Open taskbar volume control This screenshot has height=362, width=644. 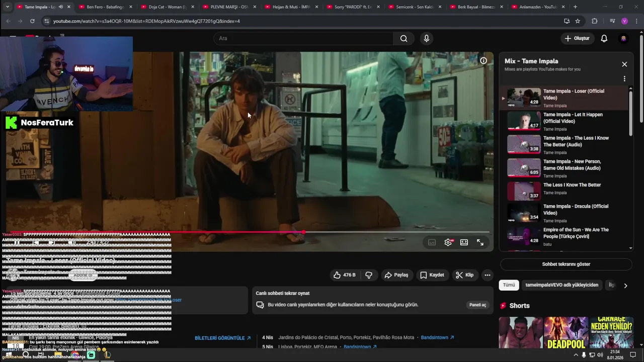(x=600, y=355)
